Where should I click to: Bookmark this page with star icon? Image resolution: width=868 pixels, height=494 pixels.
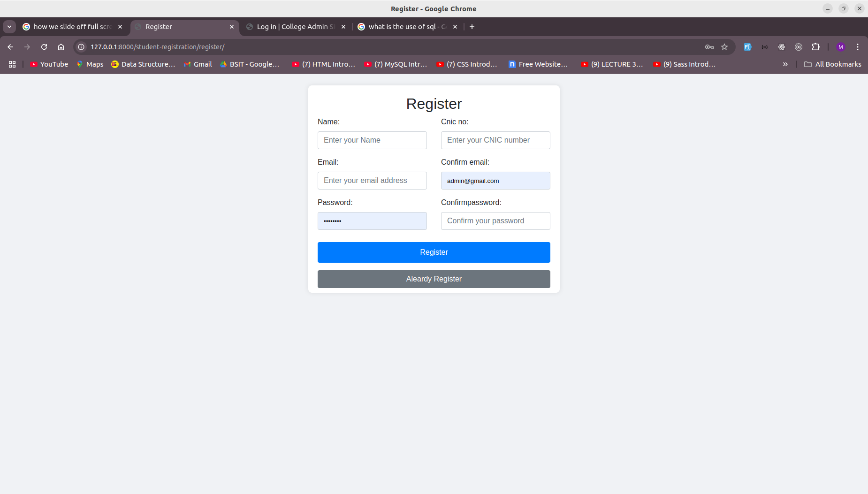724,47
